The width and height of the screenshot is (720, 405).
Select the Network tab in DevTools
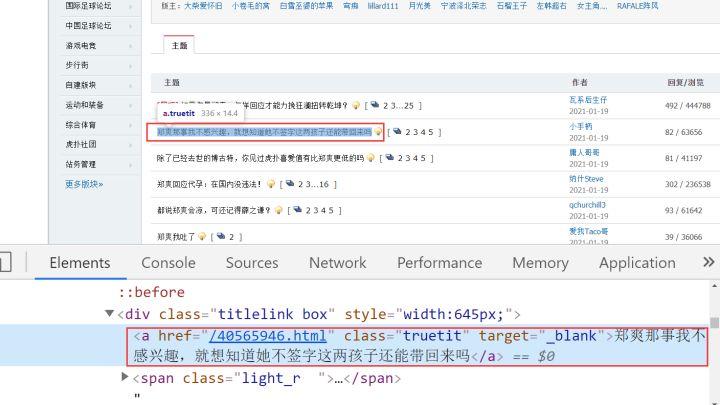(x=338, y=263)
